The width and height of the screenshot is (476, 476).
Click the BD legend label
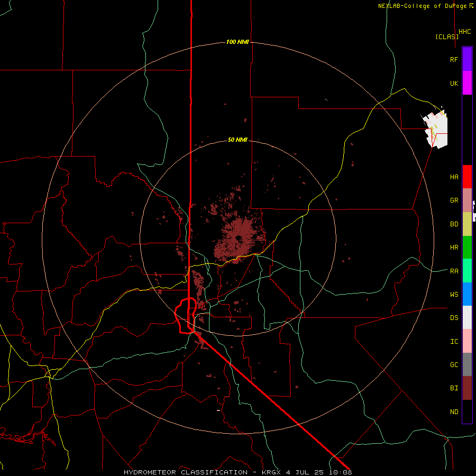click(454, 224)
